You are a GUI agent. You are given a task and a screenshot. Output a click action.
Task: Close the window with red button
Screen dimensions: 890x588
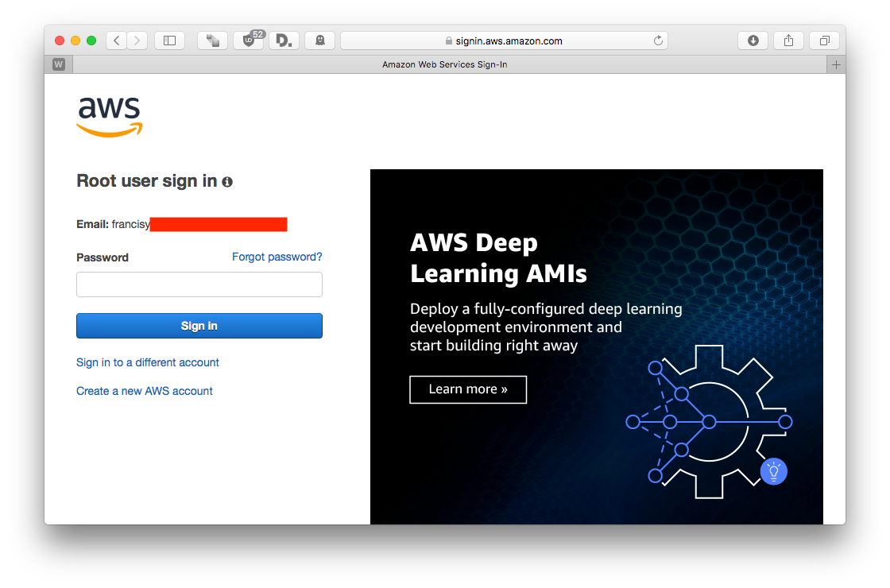[x=60, y=41]
